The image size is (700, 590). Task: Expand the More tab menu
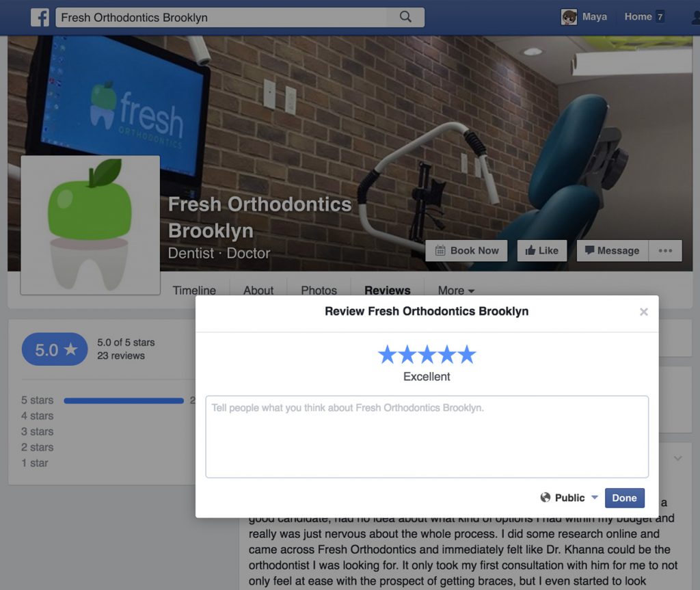(456, 291)
